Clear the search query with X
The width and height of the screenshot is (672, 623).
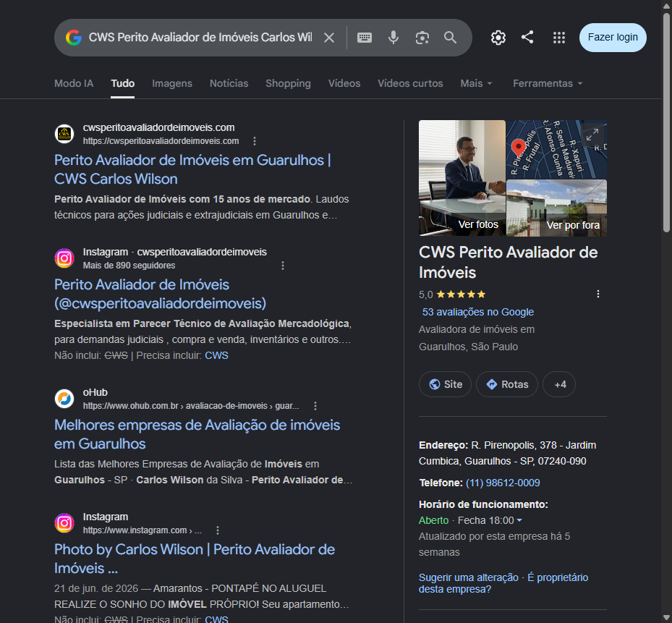pos(329,38)
